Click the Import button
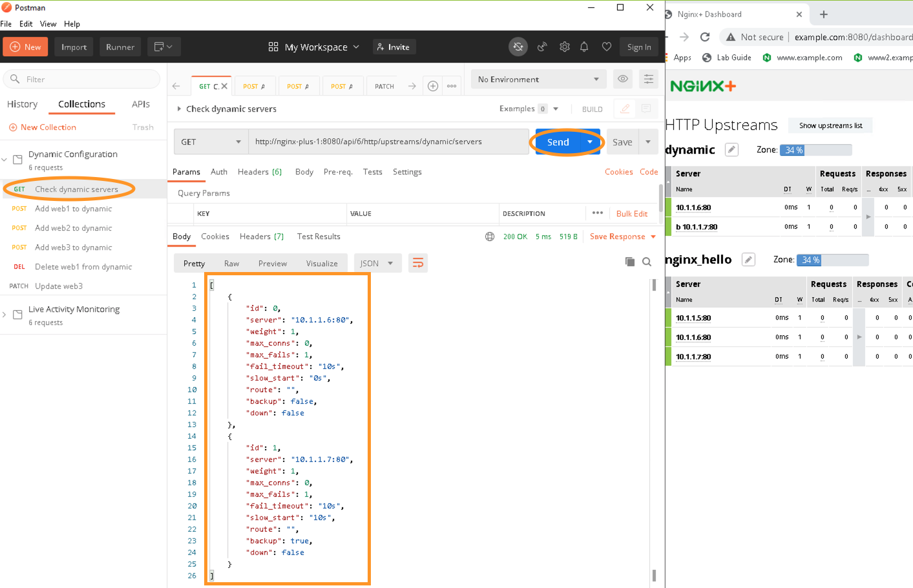913x588 pixels. 74,47
